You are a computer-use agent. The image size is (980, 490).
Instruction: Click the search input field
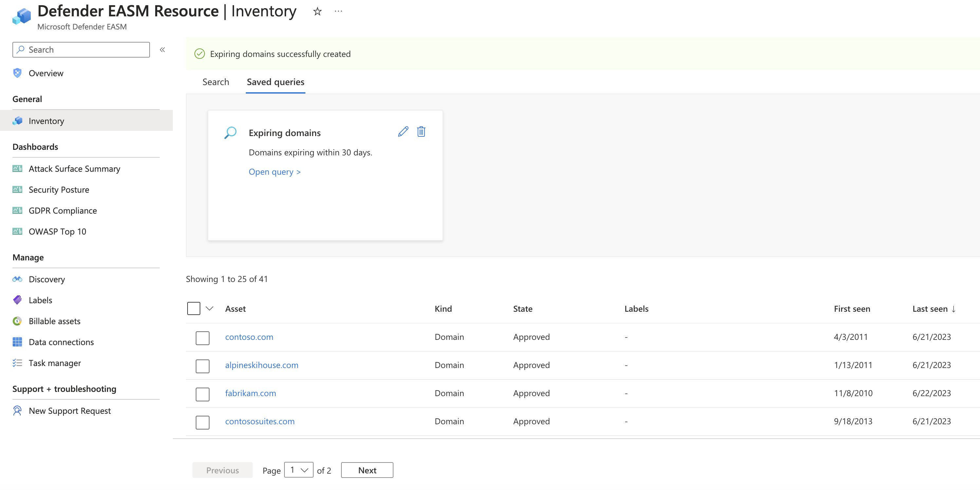81,49
